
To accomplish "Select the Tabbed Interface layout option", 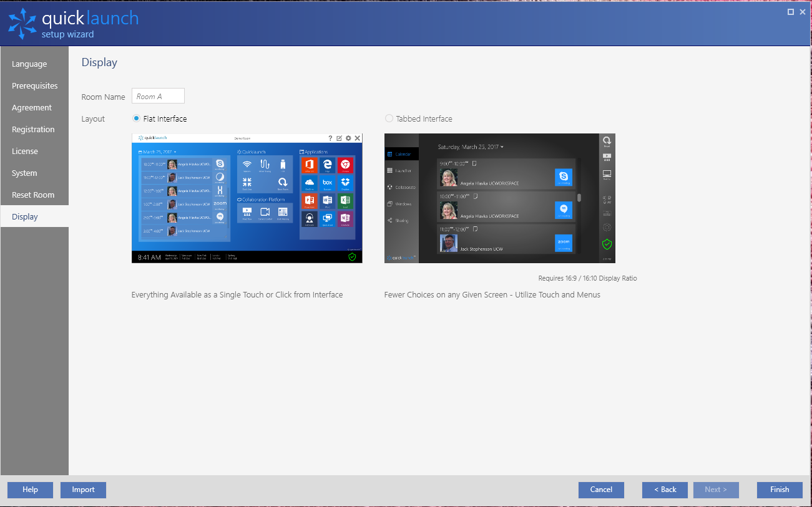I will (x=389, y=118).
